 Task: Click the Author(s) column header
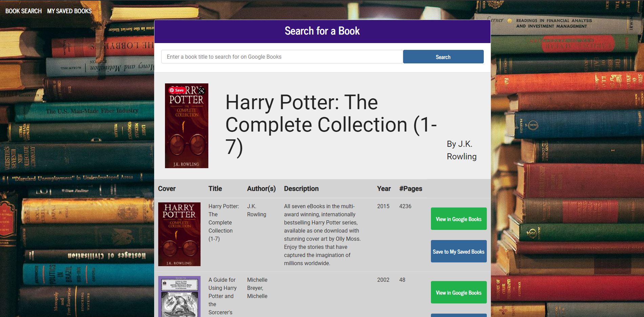[261, 189]
